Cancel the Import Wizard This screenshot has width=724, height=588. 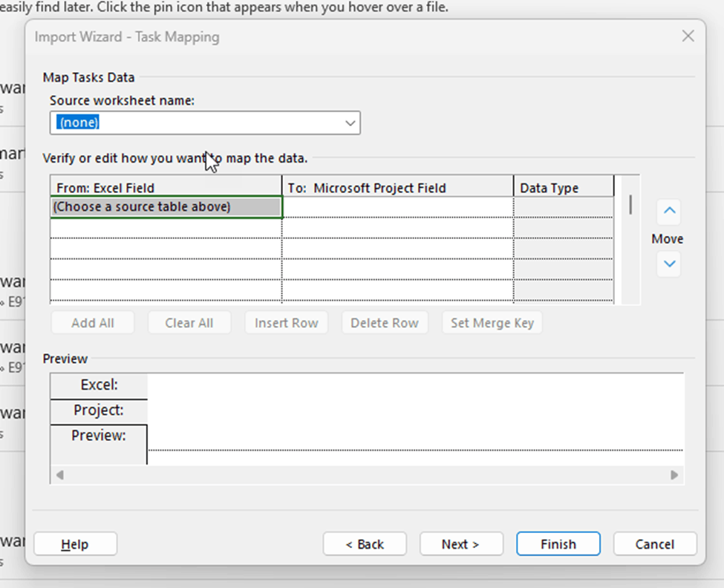[x=654, y=543]
